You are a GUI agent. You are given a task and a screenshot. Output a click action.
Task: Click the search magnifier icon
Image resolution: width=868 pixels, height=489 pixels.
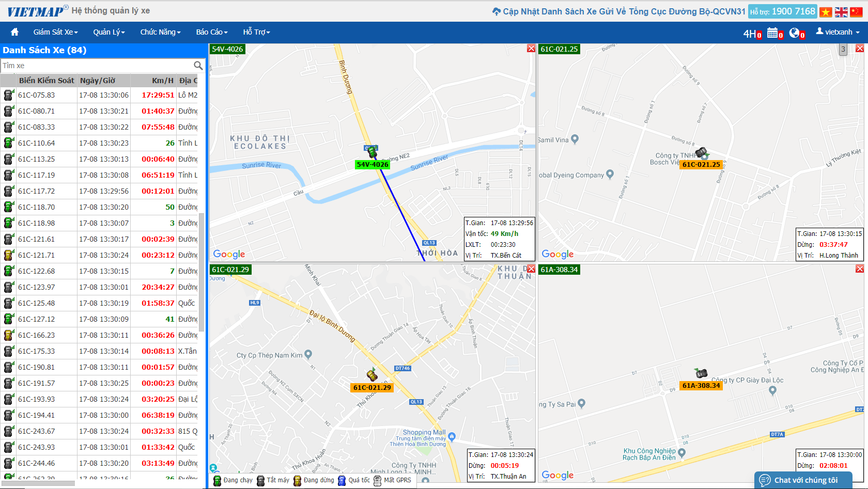[198, 66]
